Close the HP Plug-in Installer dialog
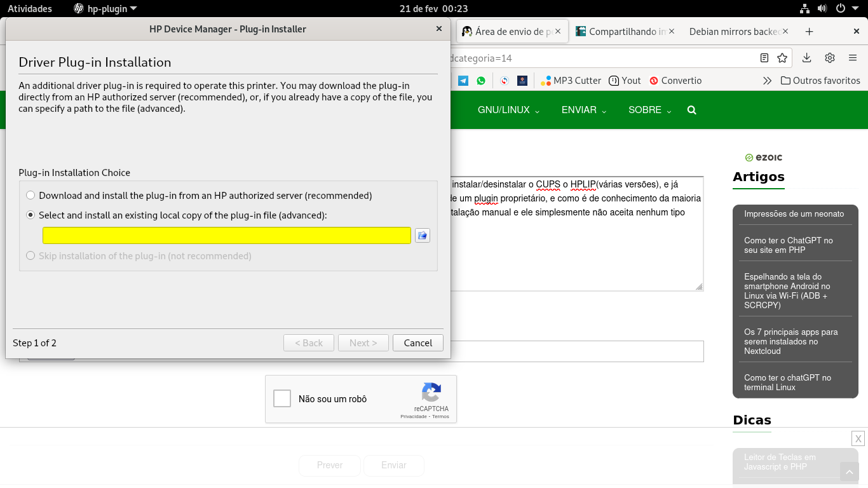868x488 pixels. click(439, 29)
